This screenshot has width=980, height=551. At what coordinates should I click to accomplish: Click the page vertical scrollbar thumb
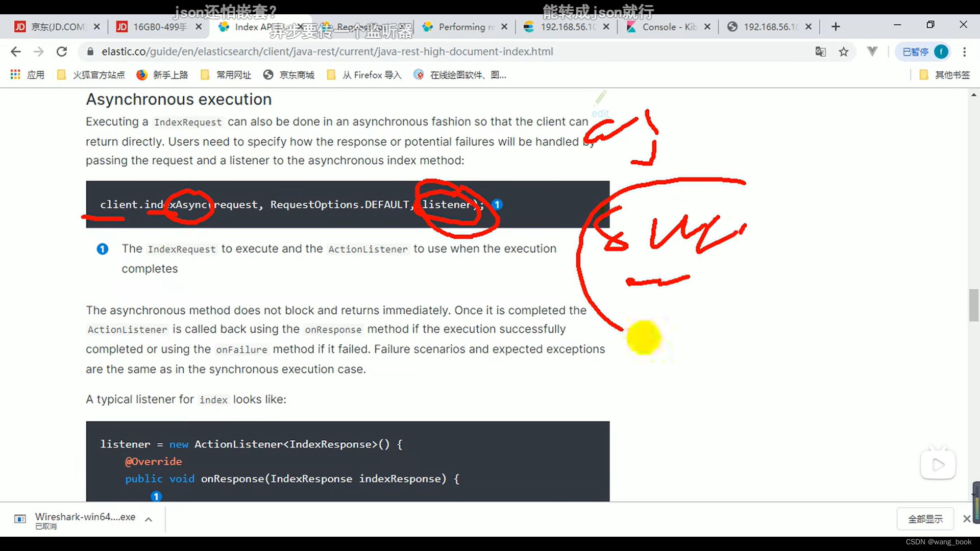pyautogui.click(x=974, y=305)
